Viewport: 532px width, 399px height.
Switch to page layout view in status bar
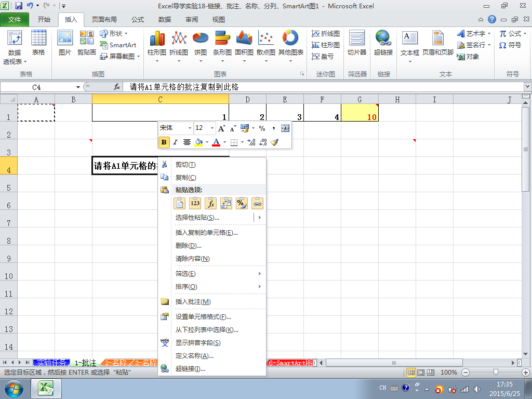coord(421,372)
